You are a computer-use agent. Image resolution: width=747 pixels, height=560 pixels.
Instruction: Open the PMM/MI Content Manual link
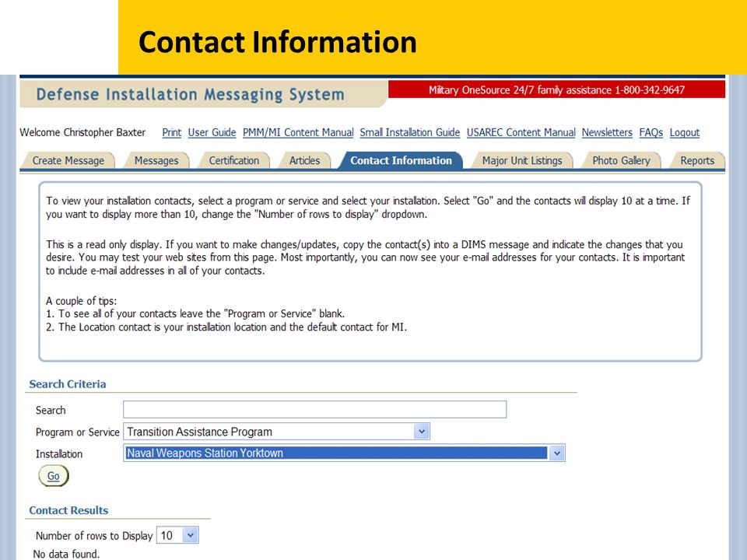click(x=298, y=132)
